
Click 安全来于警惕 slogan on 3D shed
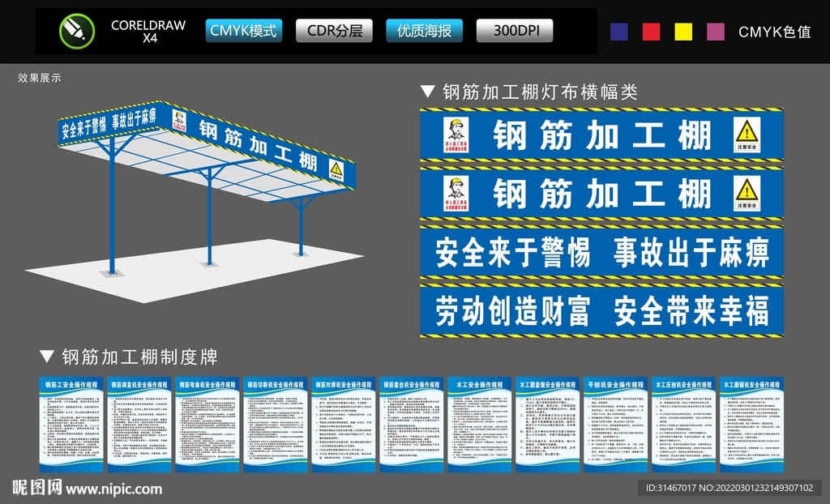(83, 127)
